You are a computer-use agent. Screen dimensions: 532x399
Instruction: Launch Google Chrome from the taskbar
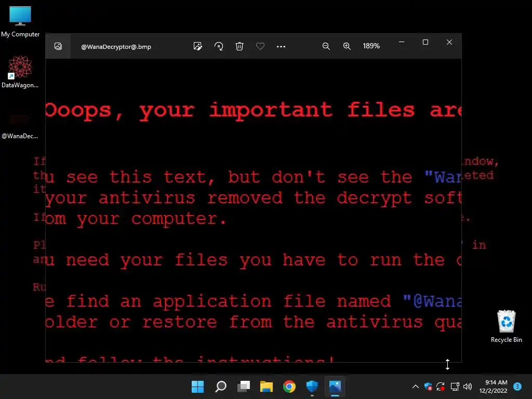tap(289, 387)
